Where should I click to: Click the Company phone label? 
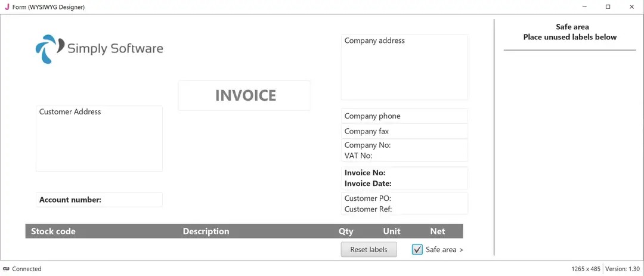point(404,116)
